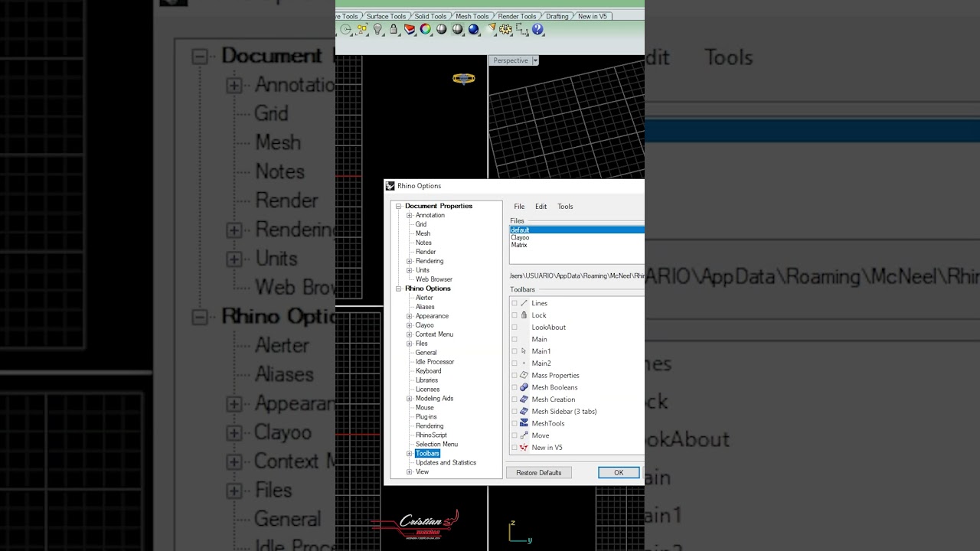This screenshot has width=980, height=551.
Task: Expand the Units tree node
Action: click(409, 270)
